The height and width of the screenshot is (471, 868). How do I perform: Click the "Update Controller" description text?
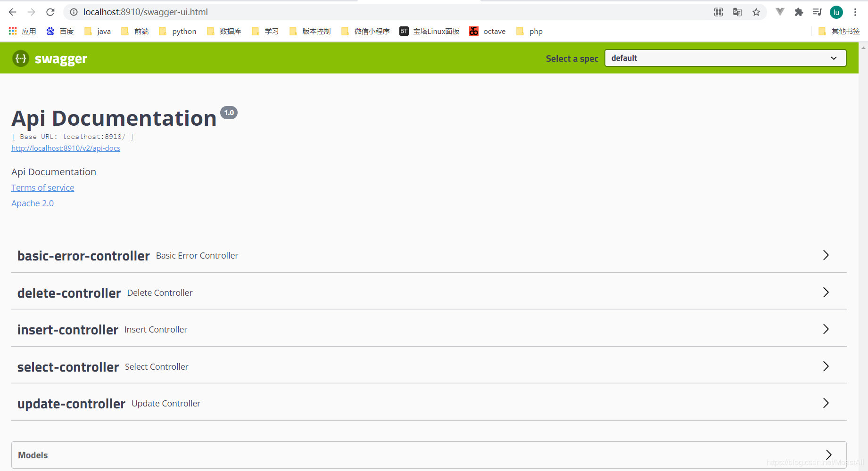coord(166,404)
